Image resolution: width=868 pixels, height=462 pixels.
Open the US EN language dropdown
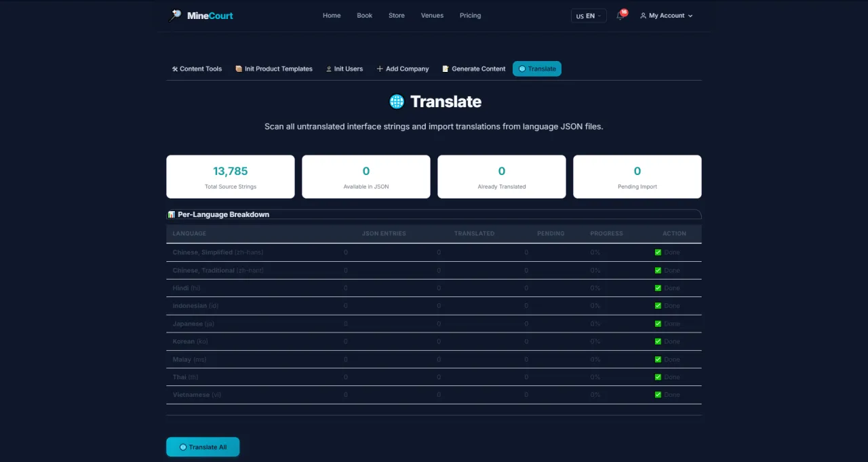pos(589,16)
